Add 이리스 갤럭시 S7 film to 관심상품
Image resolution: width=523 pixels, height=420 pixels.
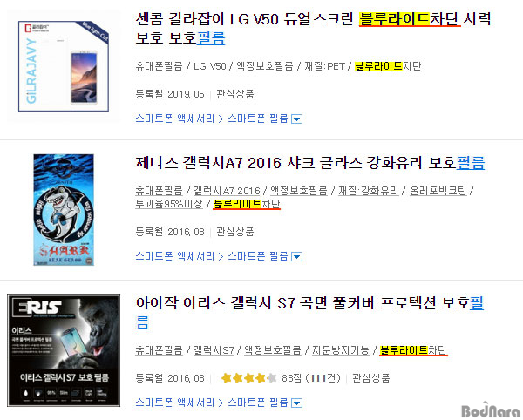pos(371,378)
